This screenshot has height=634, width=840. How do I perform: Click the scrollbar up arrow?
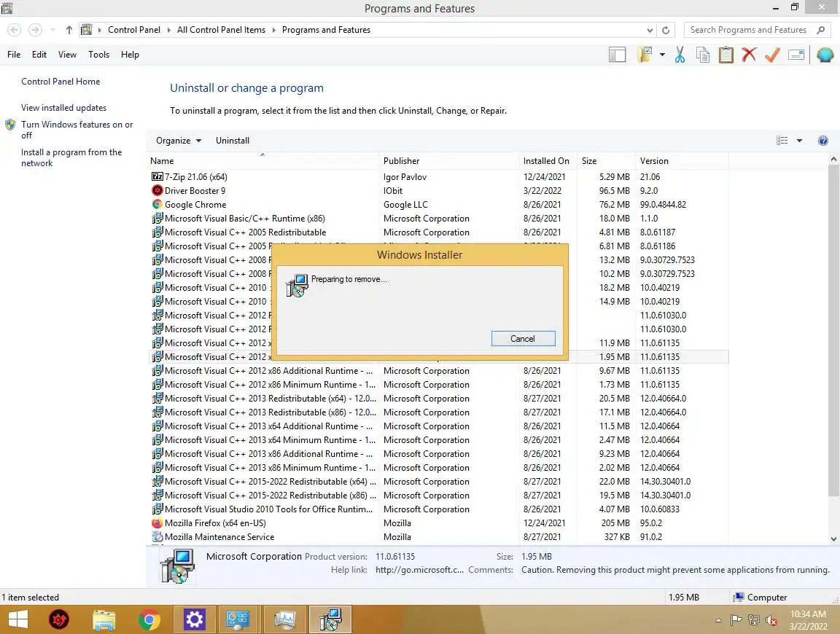(833, 159)
